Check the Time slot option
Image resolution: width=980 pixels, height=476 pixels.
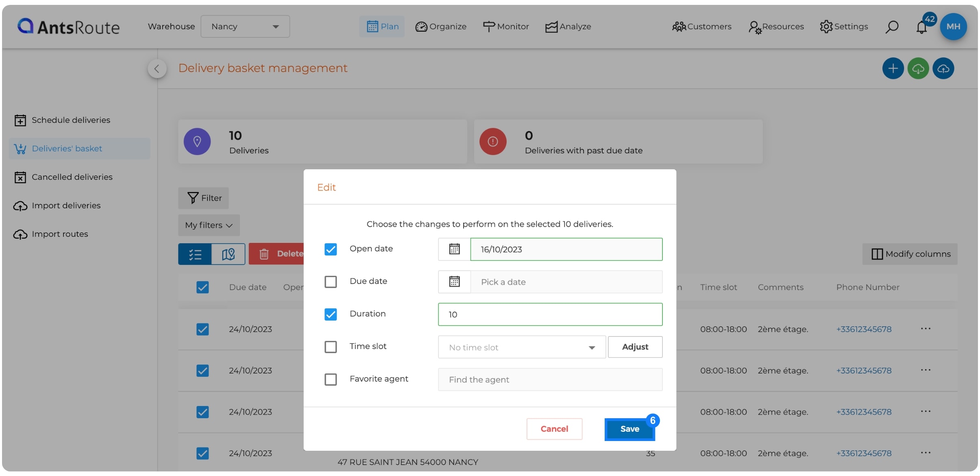[x=331, y=347]
